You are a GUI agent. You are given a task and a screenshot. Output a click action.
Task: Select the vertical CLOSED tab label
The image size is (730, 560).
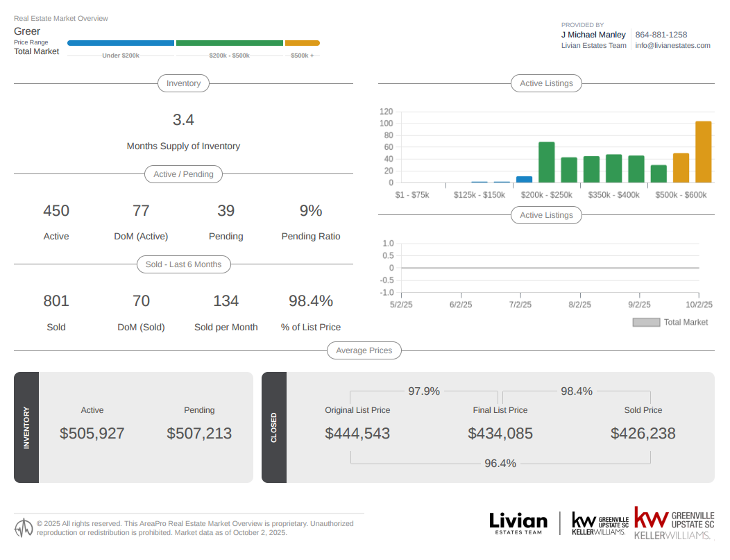click(274, 427)
